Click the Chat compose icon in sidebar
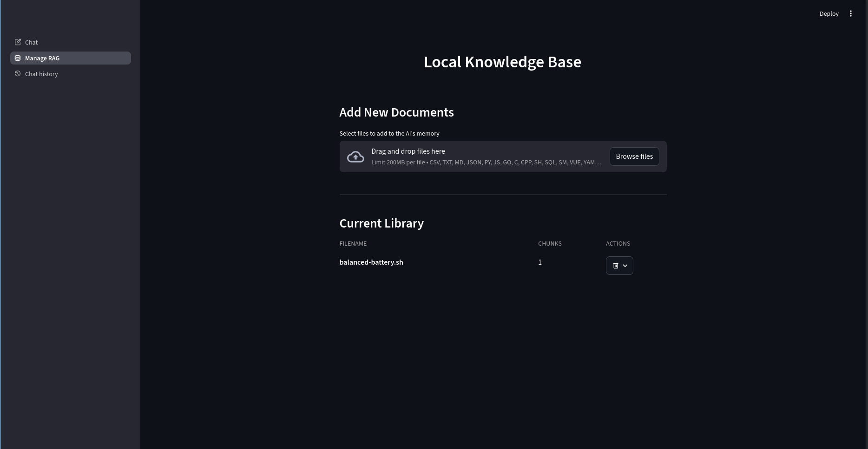This screenshot has height=449, width=868. (18, 42)
